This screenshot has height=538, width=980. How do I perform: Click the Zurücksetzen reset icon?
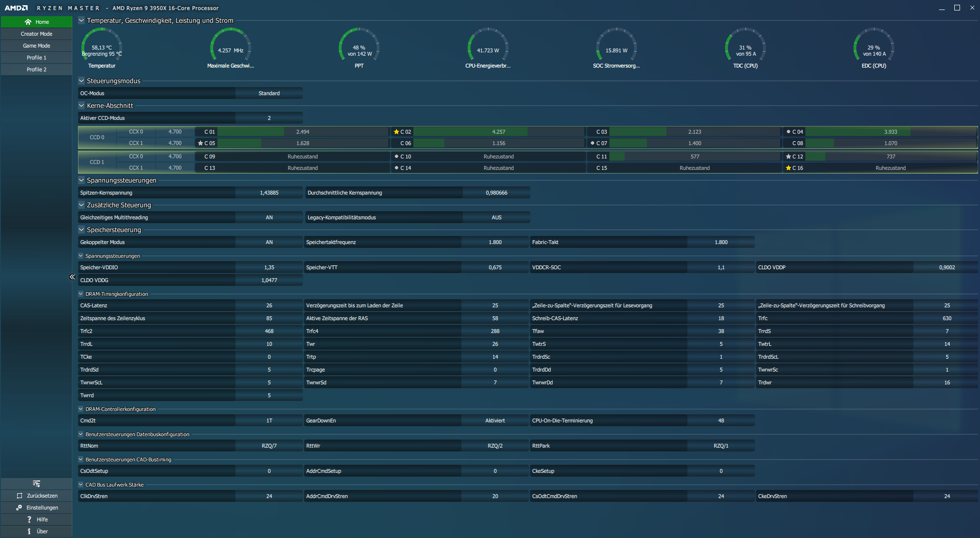pos(20,496)
